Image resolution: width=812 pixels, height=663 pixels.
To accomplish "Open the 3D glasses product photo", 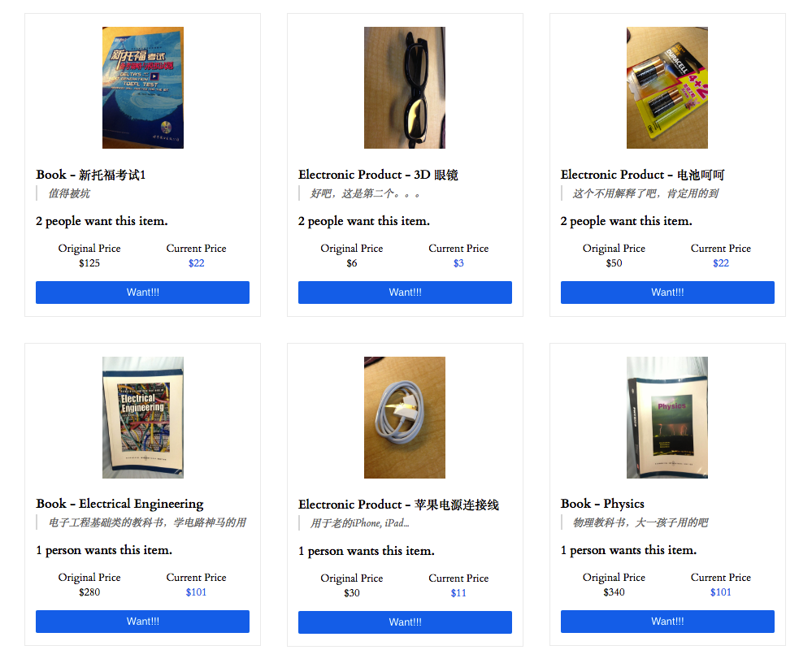I will click(x=405, y=88).
